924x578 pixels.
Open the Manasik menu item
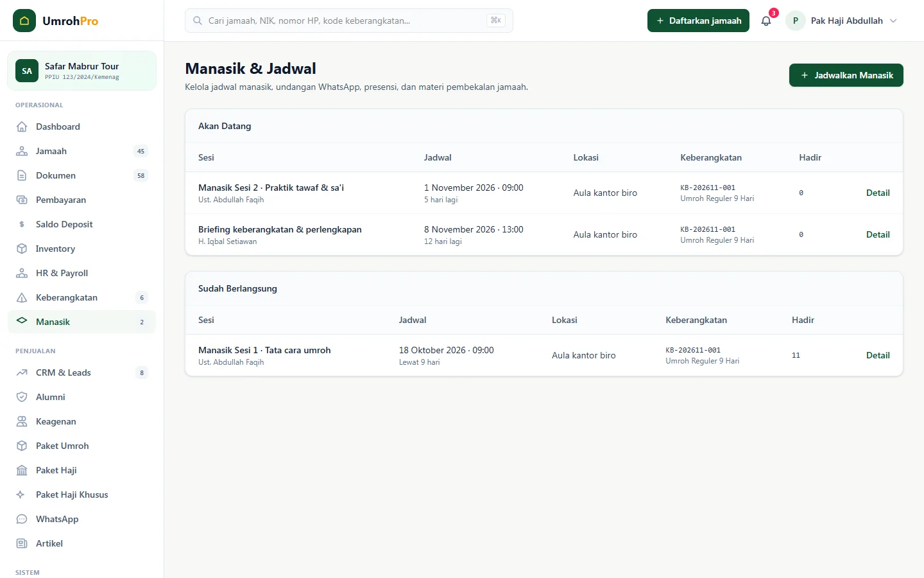click(x=81, y=322)
